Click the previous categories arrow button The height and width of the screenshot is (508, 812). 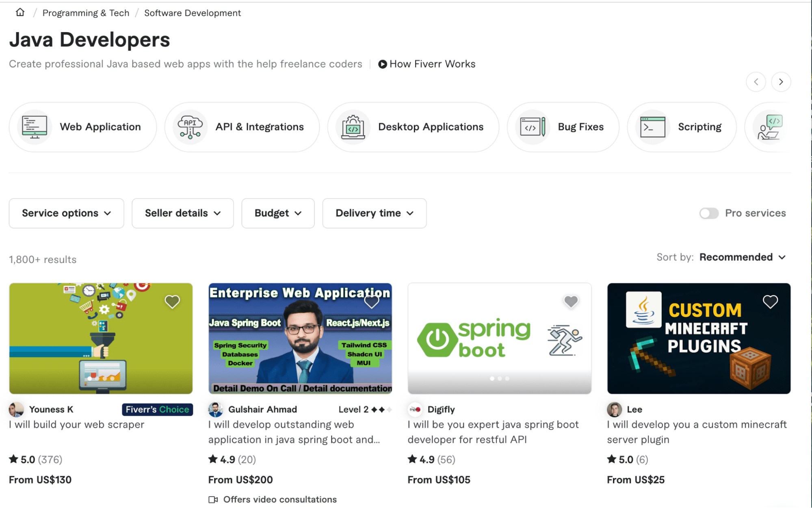click(756, 82)
